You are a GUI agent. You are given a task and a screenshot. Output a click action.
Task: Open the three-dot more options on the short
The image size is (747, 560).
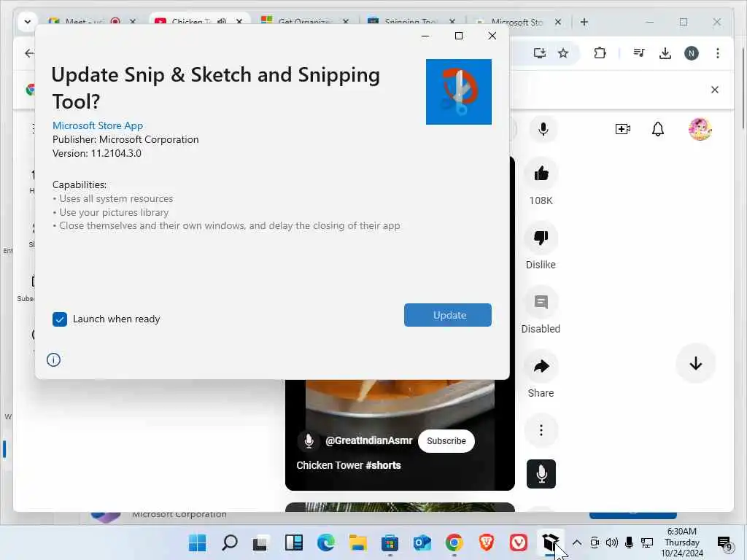point(541,430)
